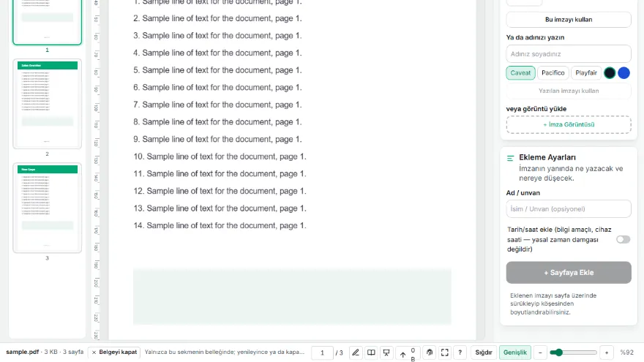Switch to Genişlik fit mode
The width and height of the screenshot is (644, 362).
515,352
